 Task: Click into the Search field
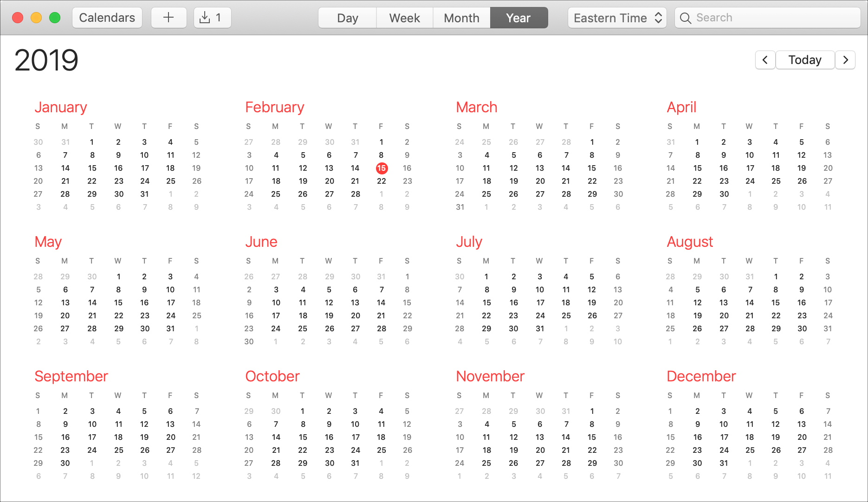pyautogui.click(x=768, y=18)
